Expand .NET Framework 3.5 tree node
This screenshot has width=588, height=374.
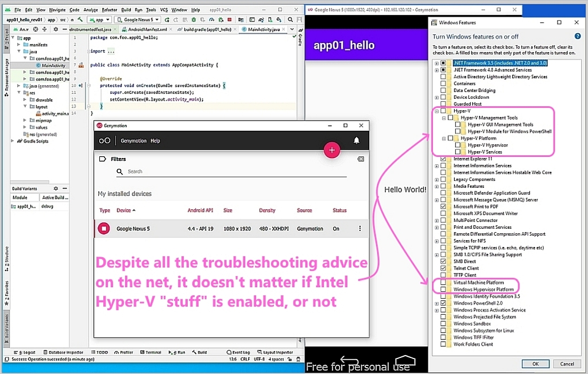click(436, 63)
